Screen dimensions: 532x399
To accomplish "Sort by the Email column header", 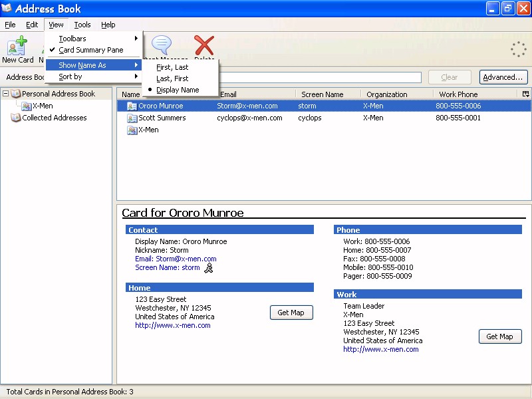I will pyautogui.click(x=257, y=94).
